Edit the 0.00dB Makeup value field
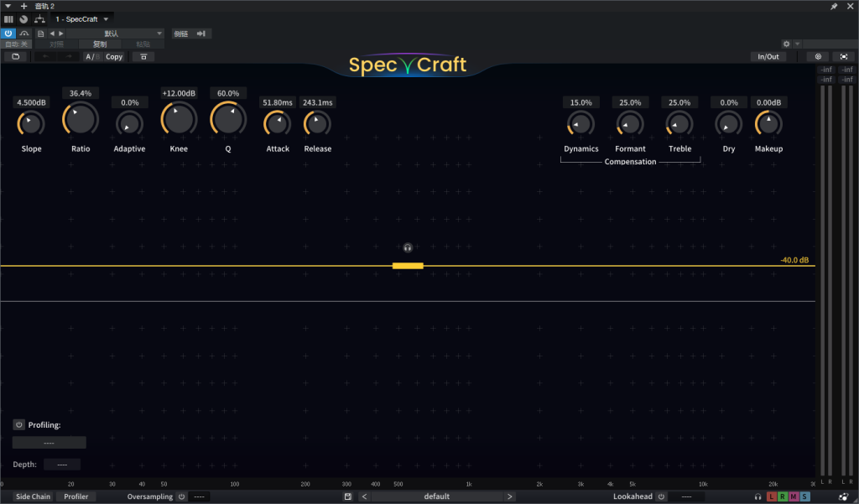 pos(768,102)
